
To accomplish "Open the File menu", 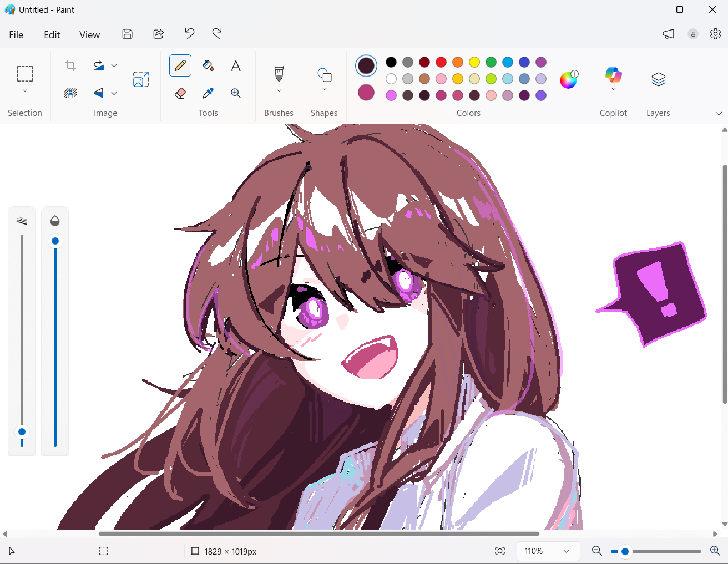I will tap(16, 35).
